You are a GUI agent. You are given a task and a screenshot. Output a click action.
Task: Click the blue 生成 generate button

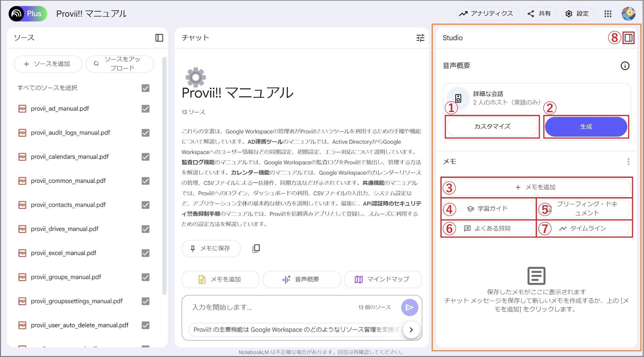tap(586, 127)
